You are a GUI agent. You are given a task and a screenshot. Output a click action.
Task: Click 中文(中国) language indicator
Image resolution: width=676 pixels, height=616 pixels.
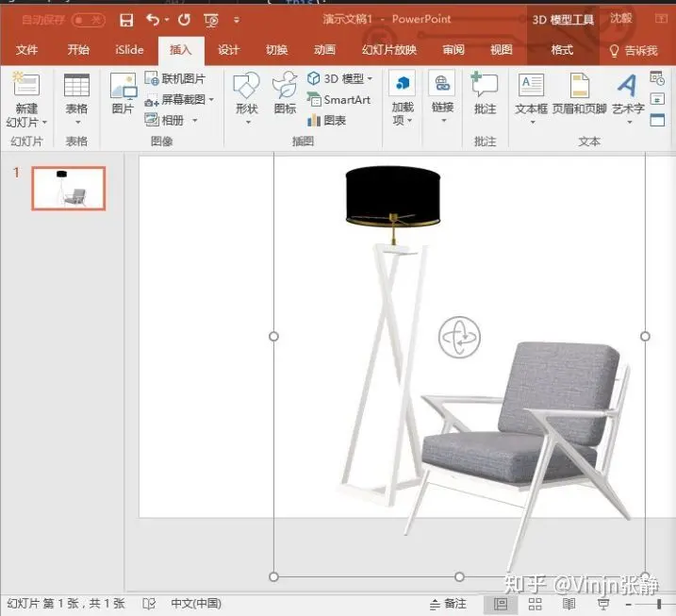coord(196,603)
